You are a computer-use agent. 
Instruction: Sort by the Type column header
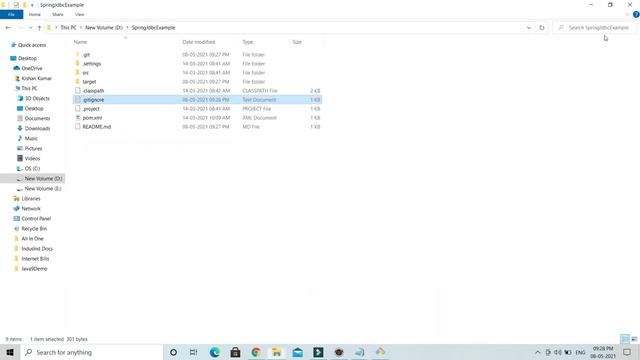pyautogui.click(x=248, y=42)
